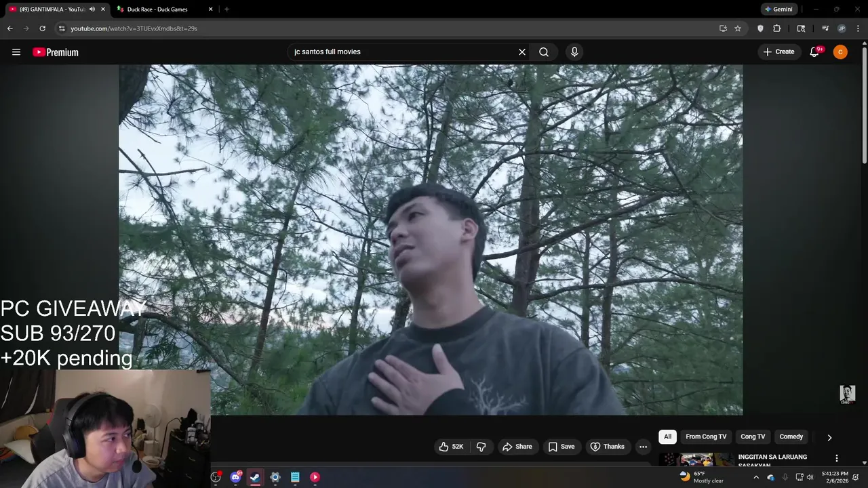Open a new browser tab
Viewport: 868px width, 488px height.
coord(226,9)
